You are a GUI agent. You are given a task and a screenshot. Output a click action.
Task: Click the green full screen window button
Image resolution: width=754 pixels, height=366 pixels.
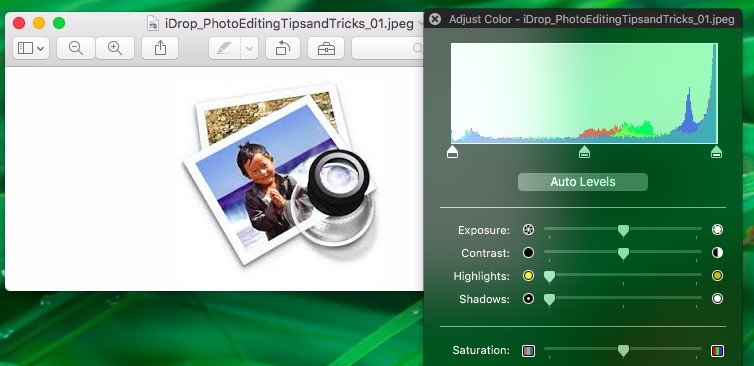[59, 23]
